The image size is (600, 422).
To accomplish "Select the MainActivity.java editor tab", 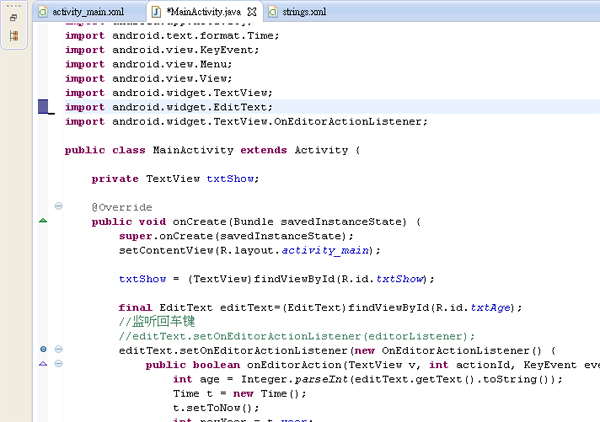I will (204, 12).
